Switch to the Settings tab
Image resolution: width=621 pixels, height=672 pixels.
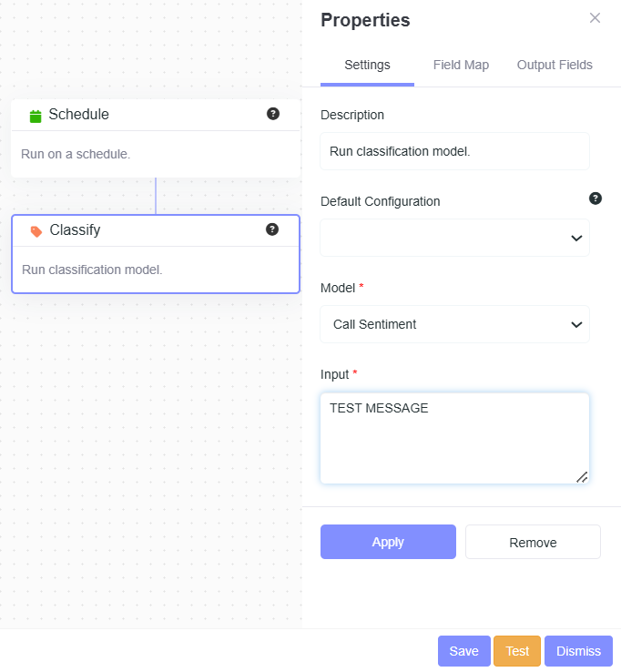pos(367,65)
